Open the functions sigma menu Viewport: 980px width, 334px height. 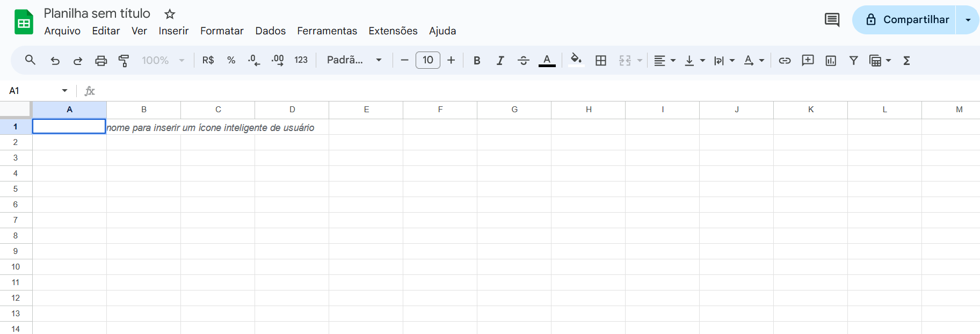[x=906, y=61]
